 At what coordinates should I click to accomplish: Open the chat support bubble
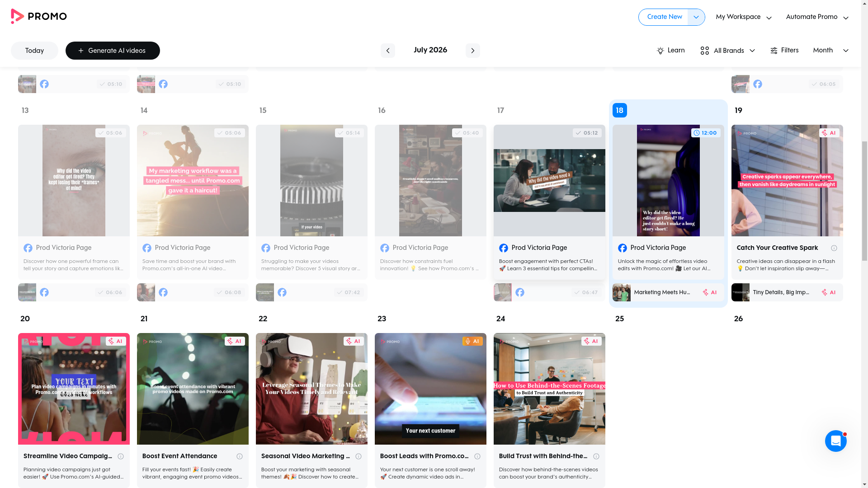835,441
